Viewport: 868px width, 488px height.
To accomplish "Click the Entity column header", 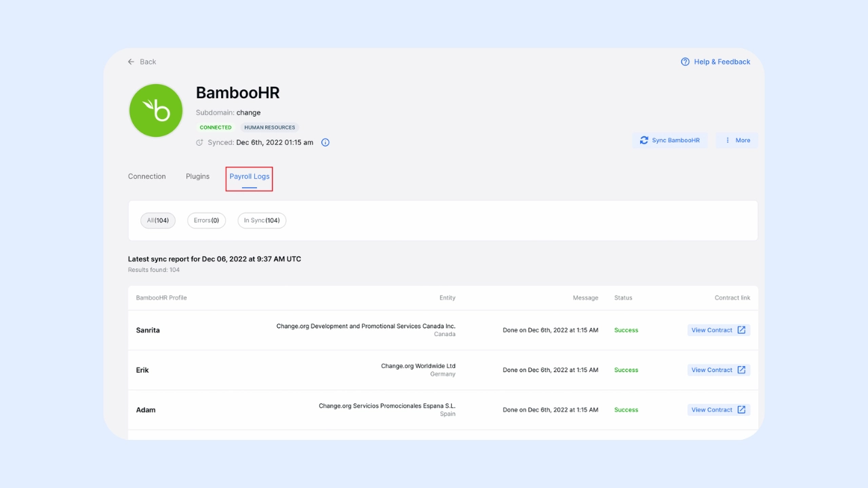I will coord(448,298).
